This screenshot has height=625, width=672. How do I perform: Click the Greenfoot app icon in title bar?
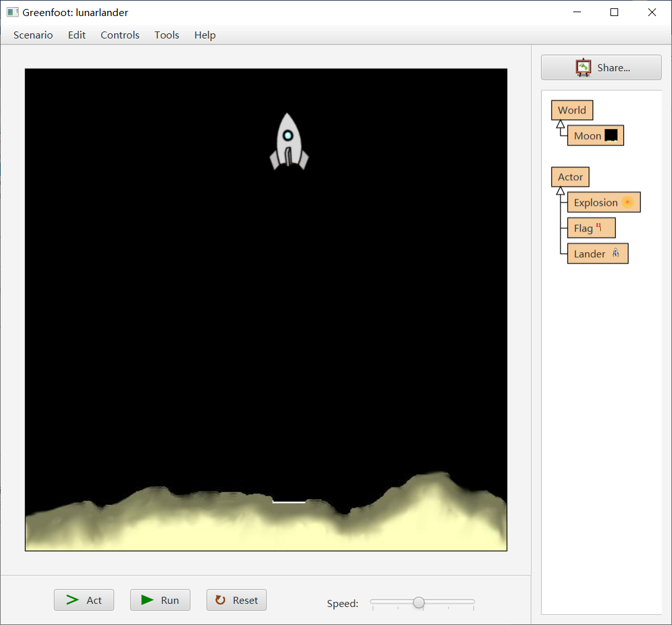pos(12,12)
